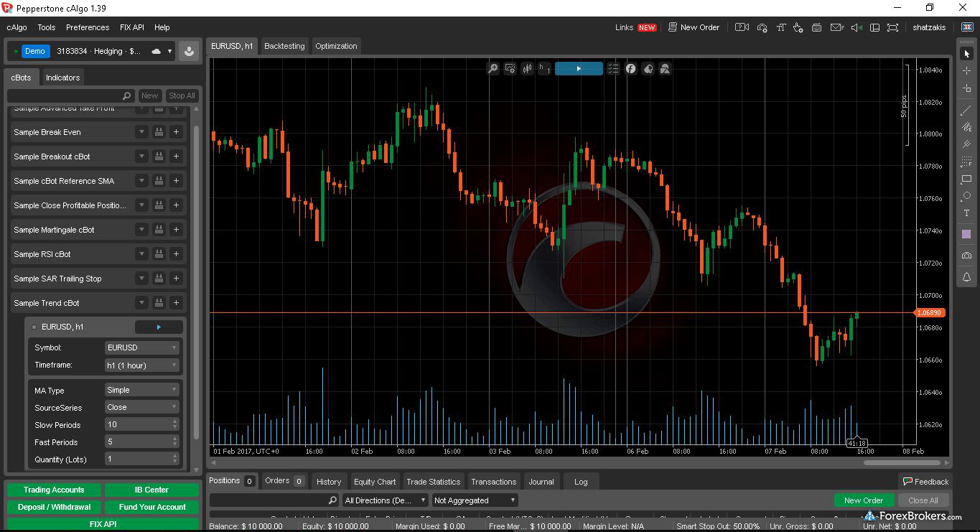This screenshot has height=532, width=980.
Task: Click the New cBot button
Action: click(x=149, y=95)
